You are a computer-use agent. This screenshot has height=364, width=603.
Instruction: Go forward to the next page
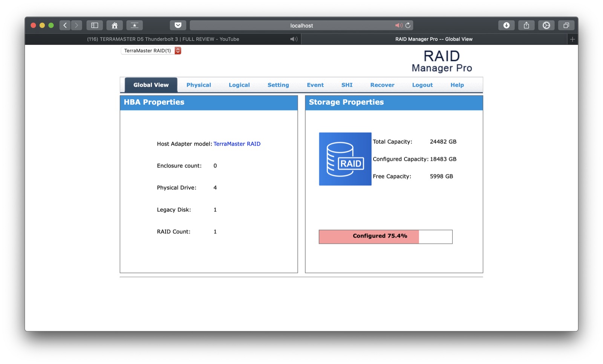pos(77,25)
